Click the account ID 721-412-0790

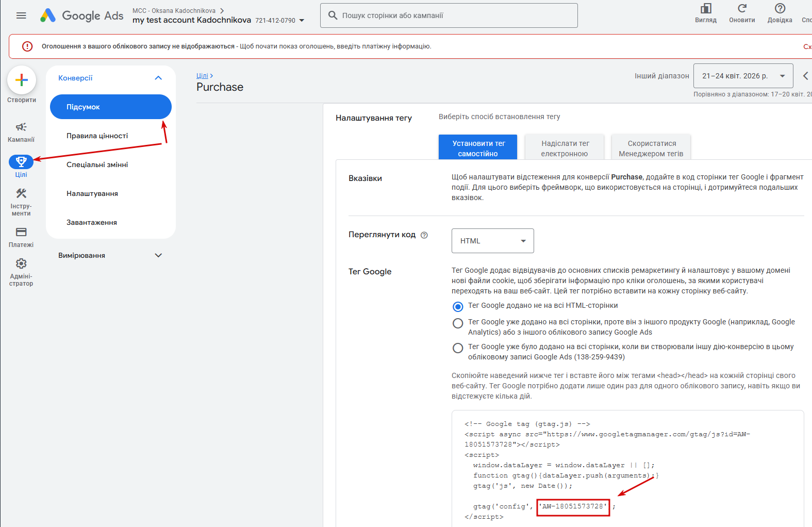click(275, 21)
